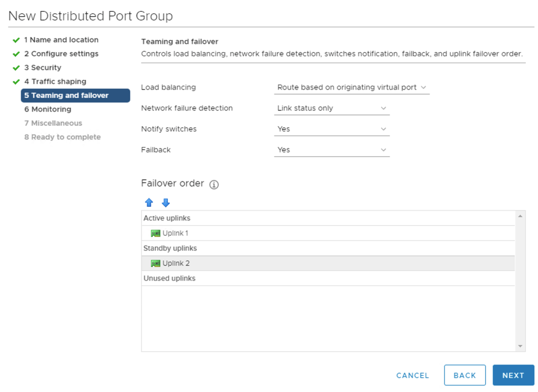Viewport: 538px width, 392px height.
Task: Click green checkmark beside Security step
Action: [16, 68]
